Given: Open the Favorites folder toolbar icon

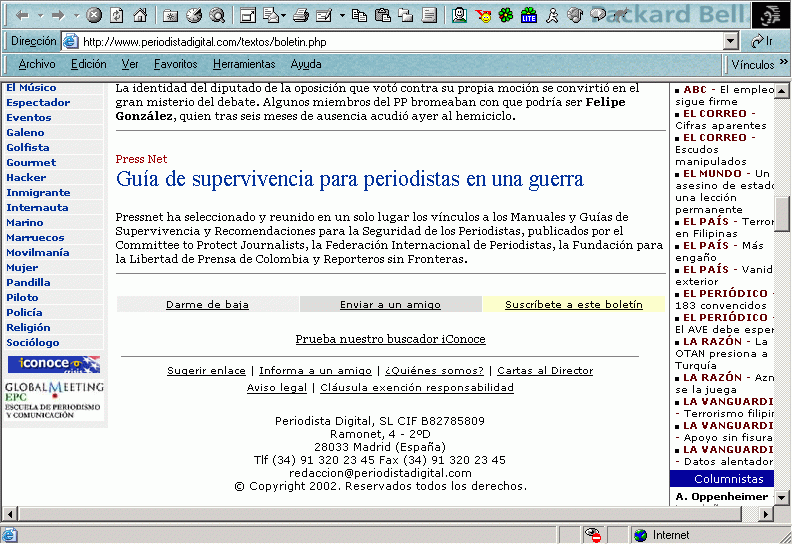Looking at the screenshot, I should [x=170, y=16].
